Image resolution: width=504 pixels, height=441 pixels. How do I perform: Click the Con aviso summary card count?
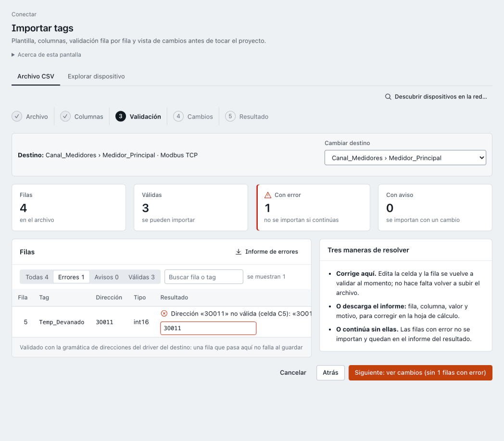(390, 208)
